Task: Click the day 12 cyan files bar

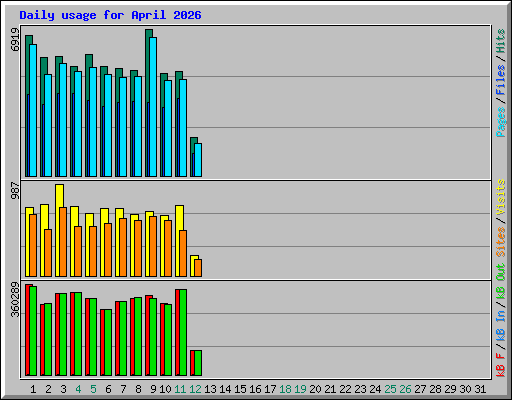Action: click(198, 160)
